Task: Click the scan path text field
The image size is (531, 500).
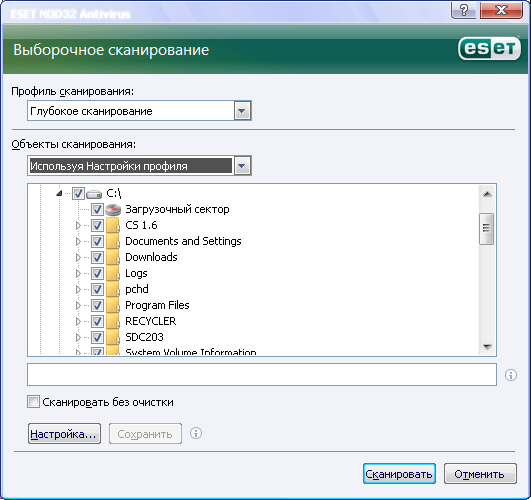Action: pyautogui.click(x=262, y=374)
